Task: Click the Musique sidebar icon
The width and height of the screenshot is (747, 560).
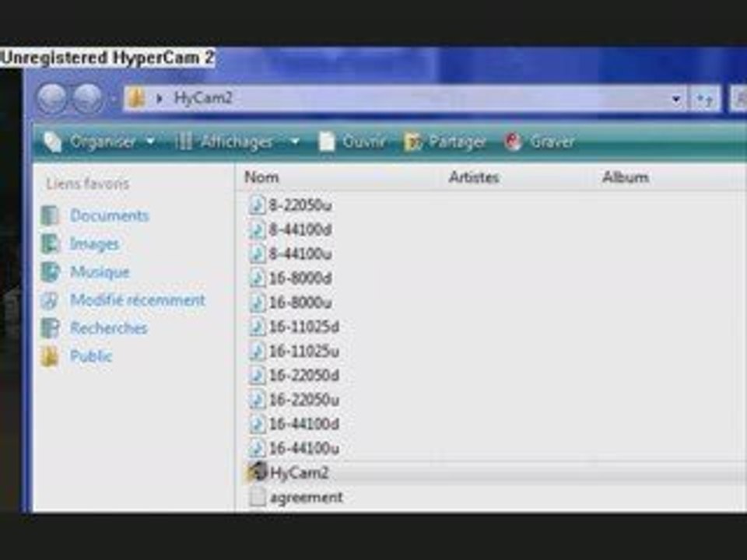Action: click(50, 272)
